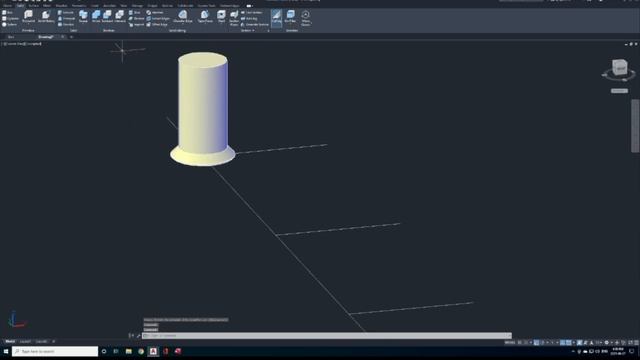Screen dimensions: 640x360
Task: Apply the Intersect boolean tool
Action: (x=120, y=17)
